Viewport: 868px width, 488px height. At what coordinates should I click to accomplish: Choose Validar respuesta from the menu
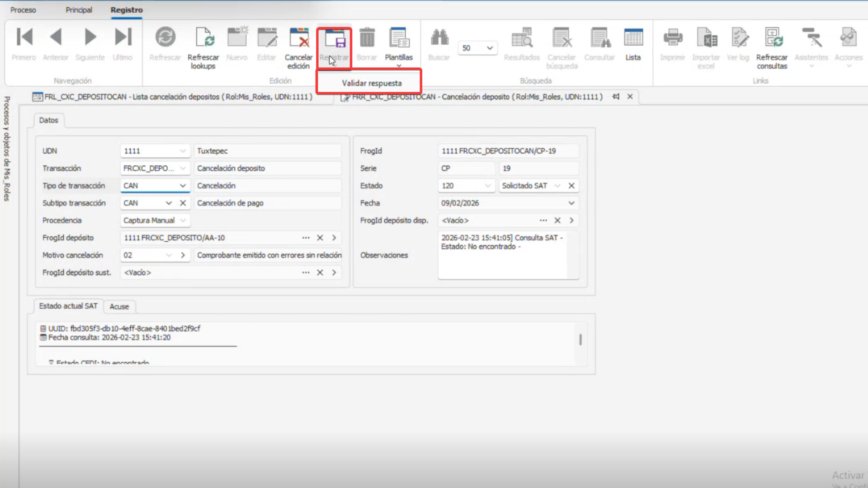point(372,83)
